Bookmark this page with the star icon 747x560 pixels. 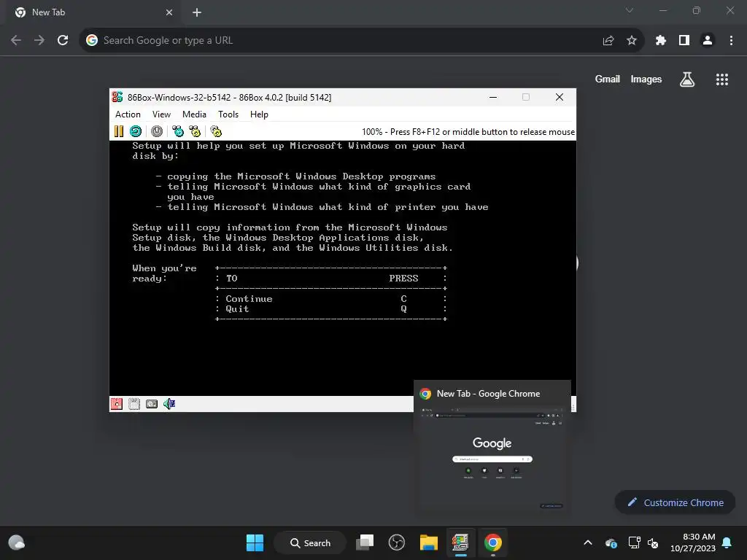point(632,41)
